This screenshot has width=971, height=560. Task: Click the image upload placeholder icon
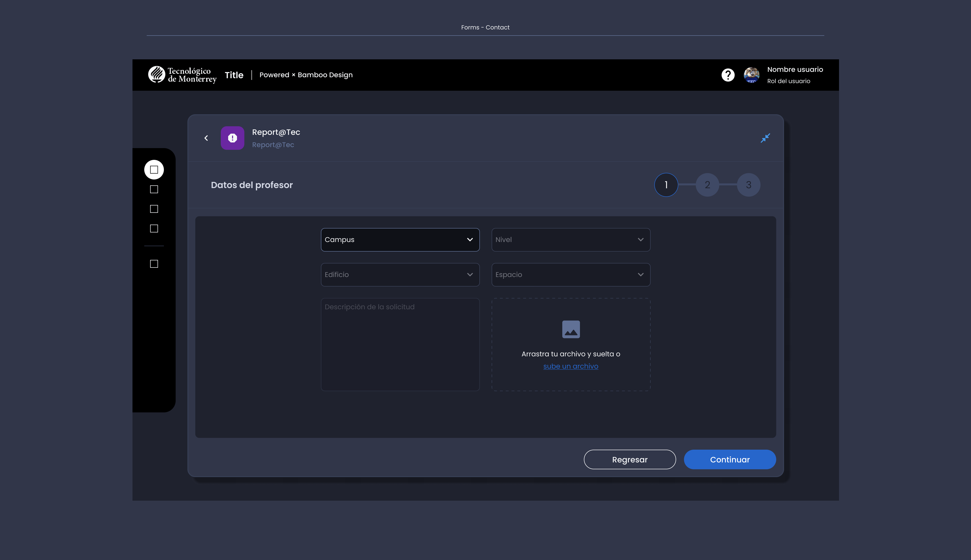[571, 329]
